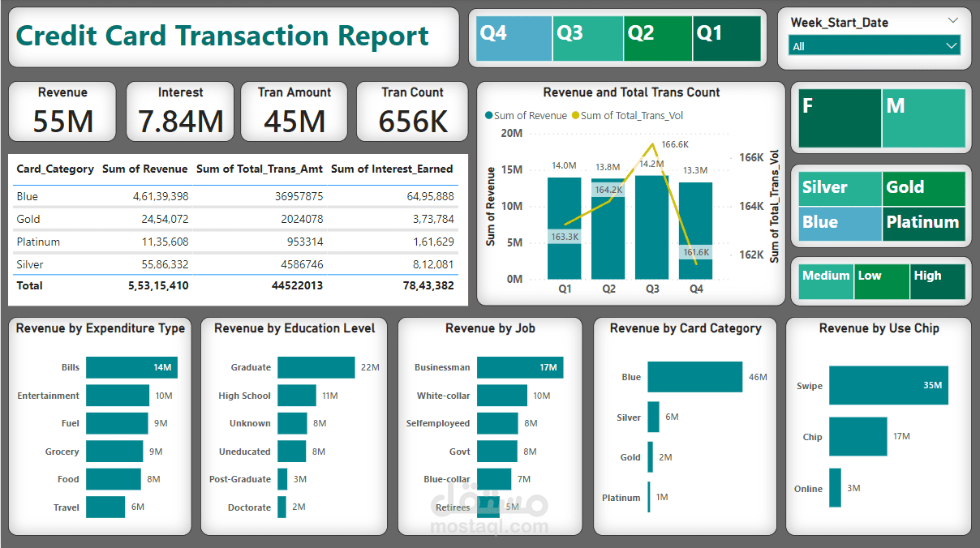980x548 pixels.
Task: Click the Sum of Total_Trans_Vol legend entry
Action: 627,116
